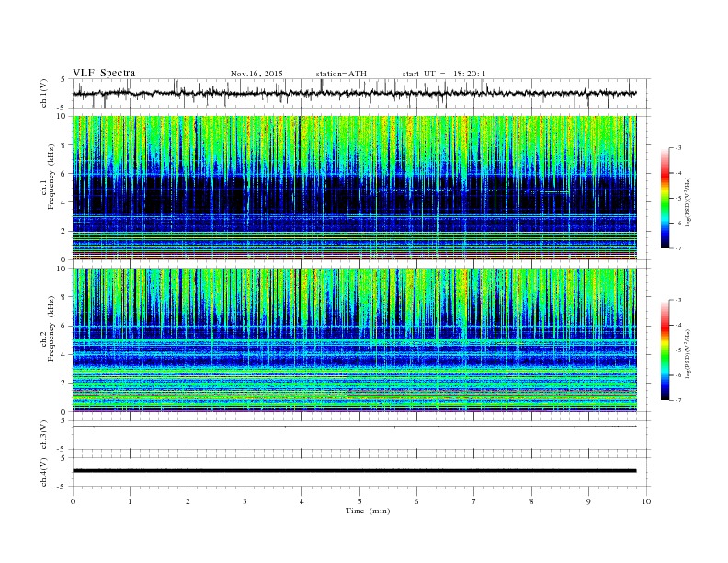Click the 'VLF Spectra' plot title
The height and width of the screenshot is (563, 728).
pyautogui.click(x=104, y=73)
